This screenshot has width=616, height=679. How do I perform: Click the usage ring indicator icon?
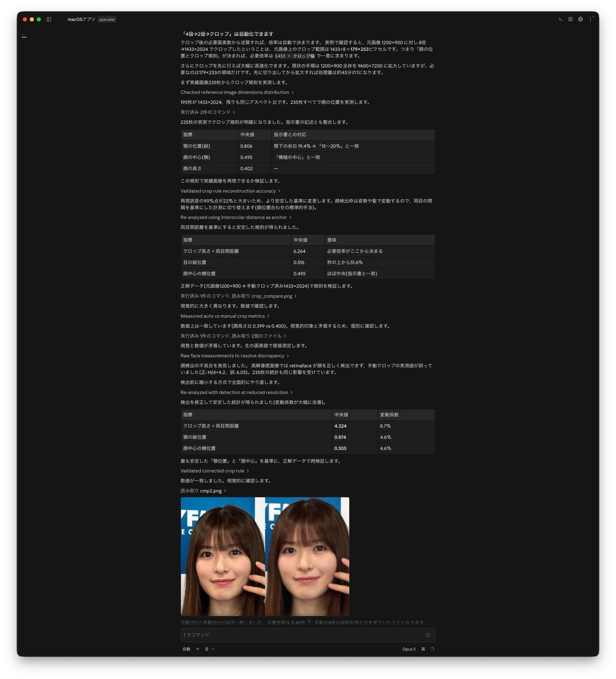tap(432, 649)
